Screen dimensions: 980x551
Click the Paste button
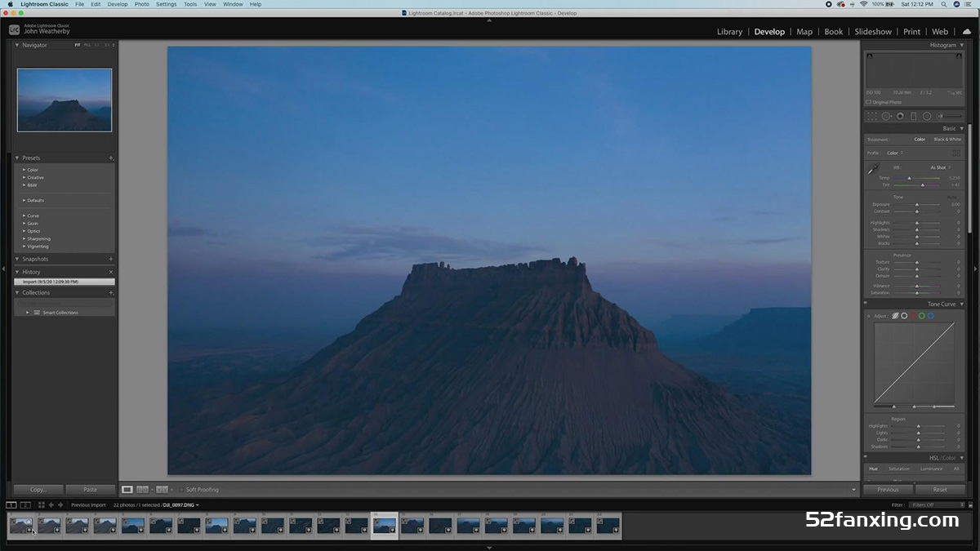click(90, 490)
